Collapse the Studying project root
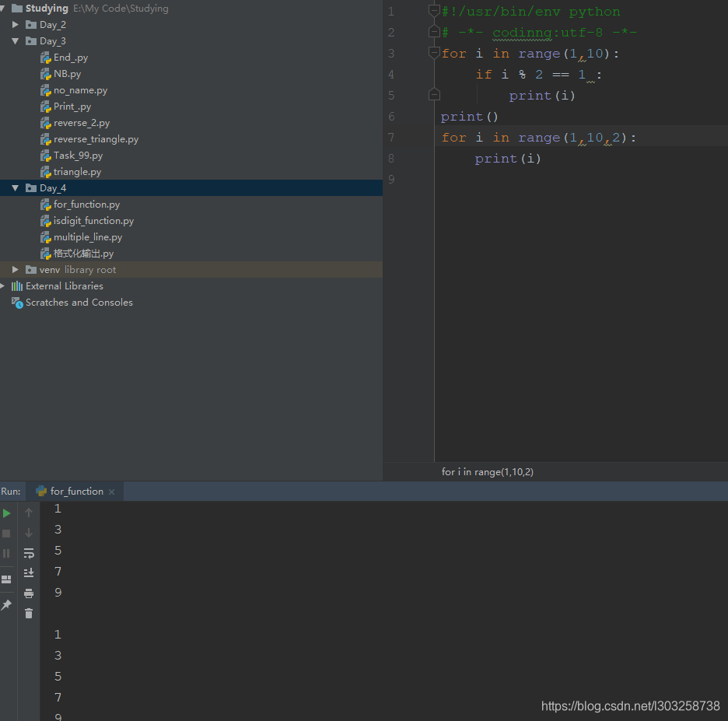 tap(2, 9)
